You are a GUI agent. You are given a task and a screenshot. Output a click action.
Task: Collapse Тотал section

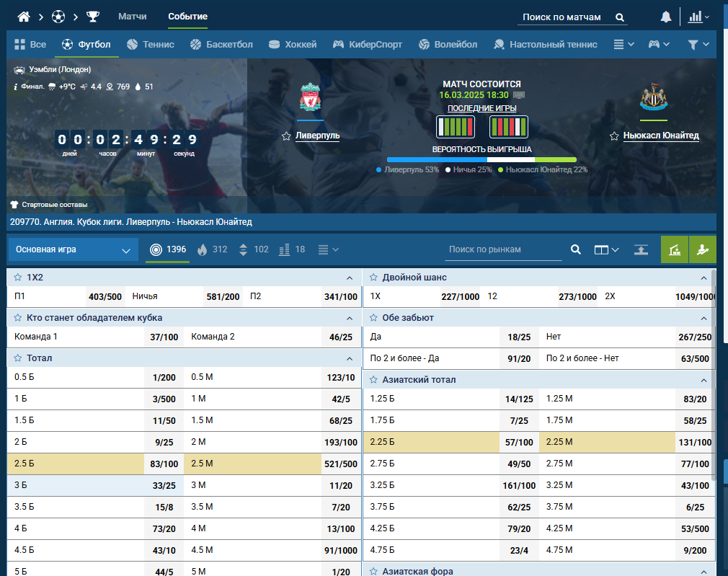(350, 358)
